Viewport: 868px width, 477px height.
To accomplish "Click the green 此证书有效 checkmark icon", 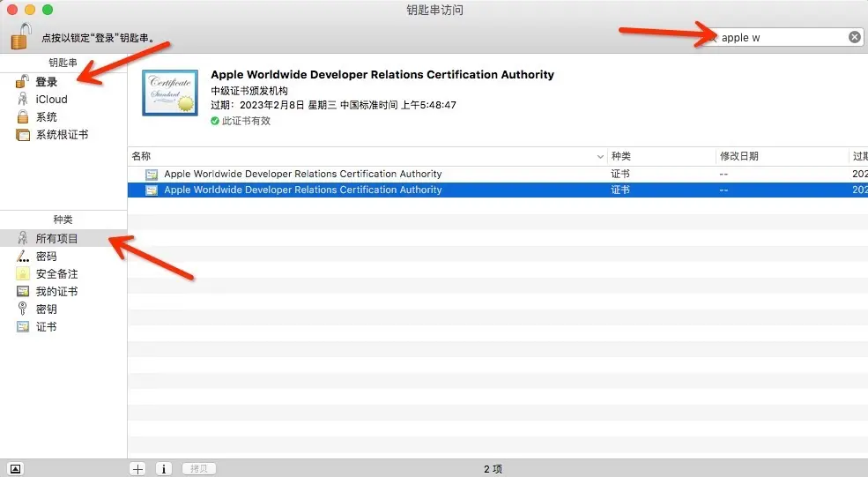I will (215, 121).
